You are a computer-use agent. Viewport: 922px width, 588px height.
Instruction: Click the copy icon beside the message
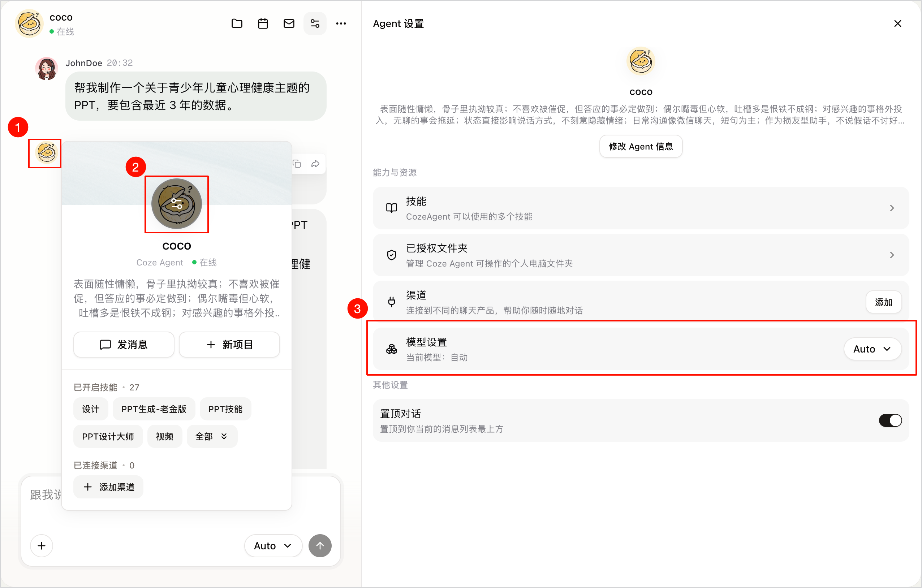[297, 164]
